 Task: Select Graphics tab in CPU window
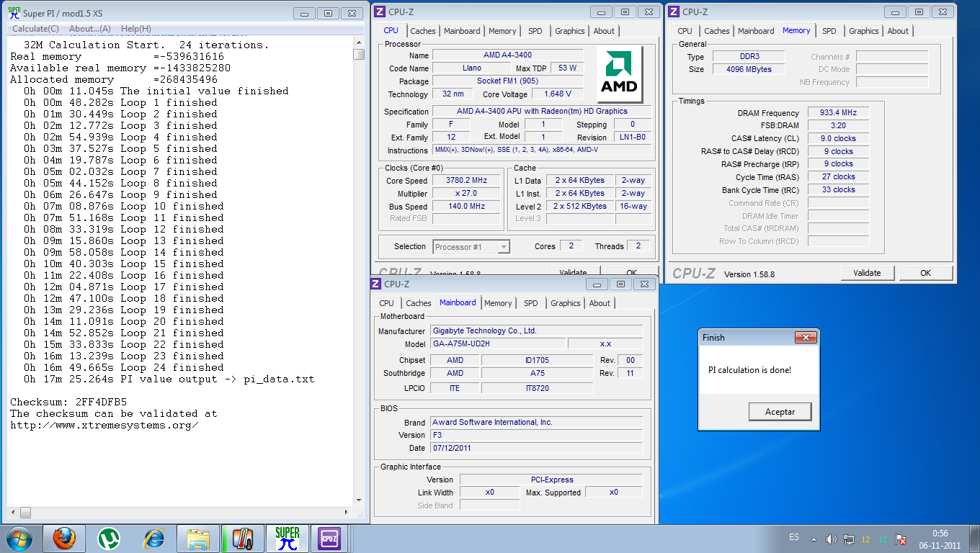tap(570, 31)
